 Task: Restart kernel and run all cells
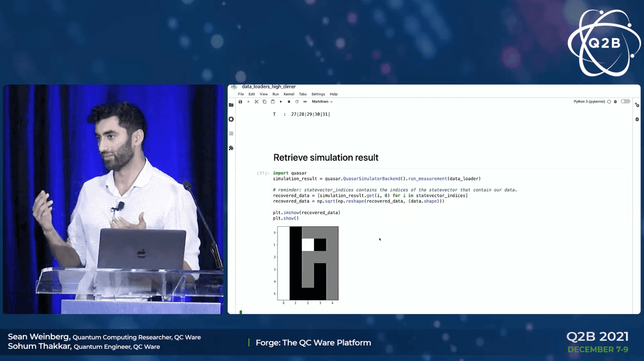coord(305,101)
